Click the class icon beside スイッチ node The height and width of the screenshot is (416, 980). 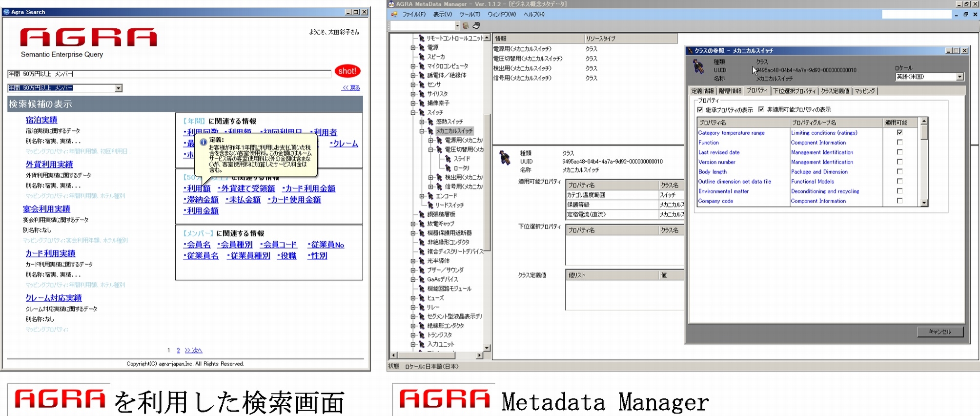click(422, 112)
